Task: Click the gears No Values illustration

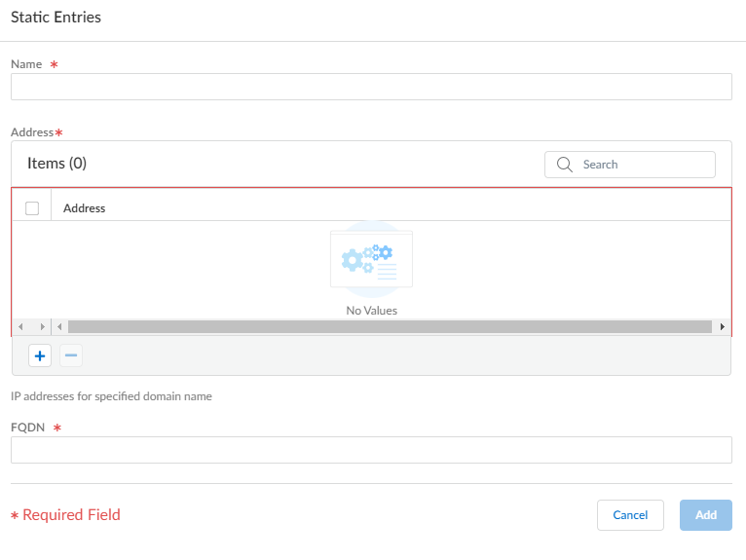Action: [371, 259]
